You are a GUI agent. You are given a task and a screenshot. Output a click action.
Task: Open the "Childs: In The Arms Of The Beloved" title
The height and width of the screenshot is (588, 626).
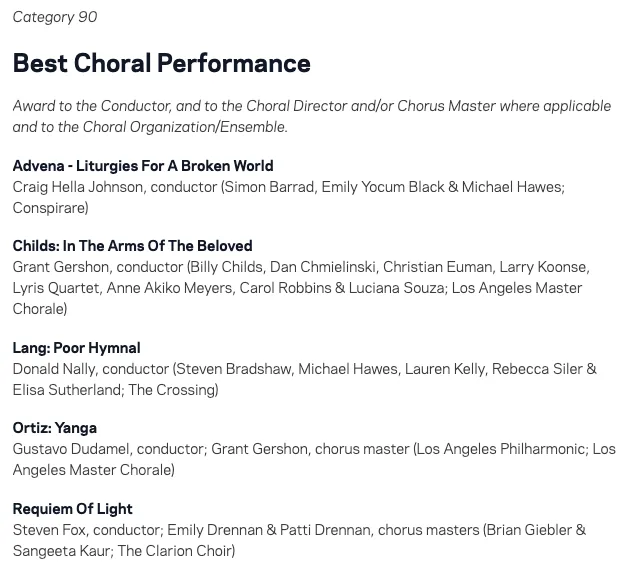tap(132, 246)
